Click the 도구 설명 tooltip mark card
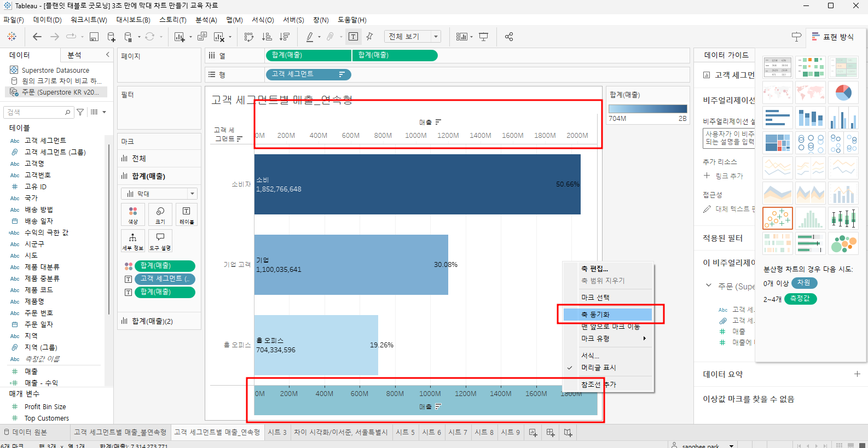868x448 pixels. click(160, 241)
